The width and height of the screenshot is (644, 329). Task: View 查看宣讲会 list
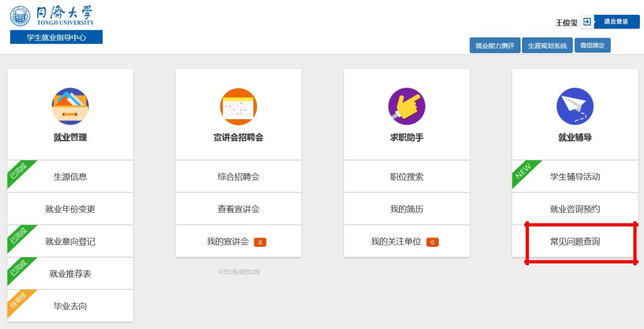[x=239, y=209]
